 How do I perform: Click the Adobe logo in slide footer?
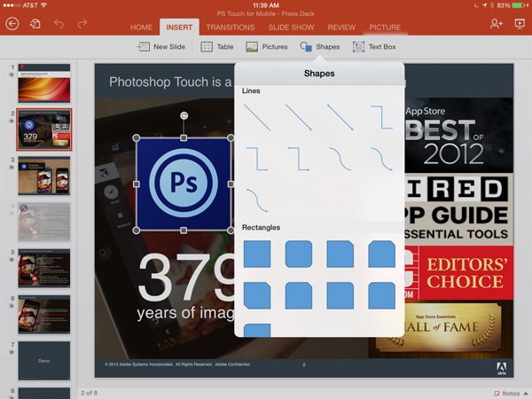[x=502, y=369]
